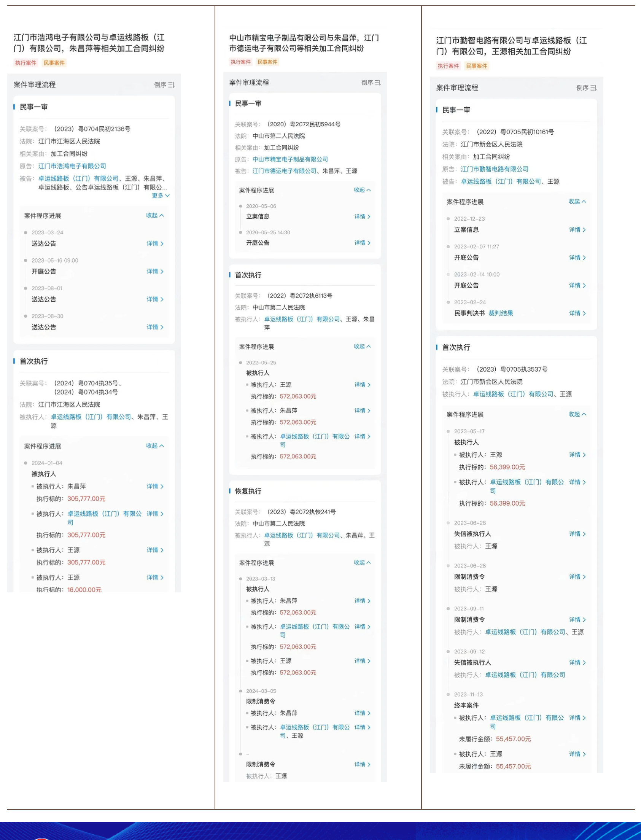
Task: Toggle 倒序 sort in 江门市浩鸿电子 case panel
Action: pos(164,85)
